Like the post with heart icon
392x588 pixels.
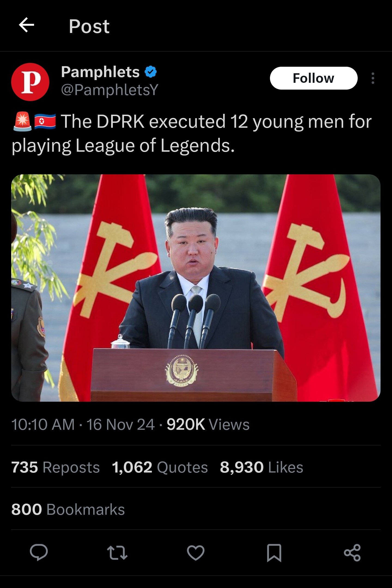196,553
